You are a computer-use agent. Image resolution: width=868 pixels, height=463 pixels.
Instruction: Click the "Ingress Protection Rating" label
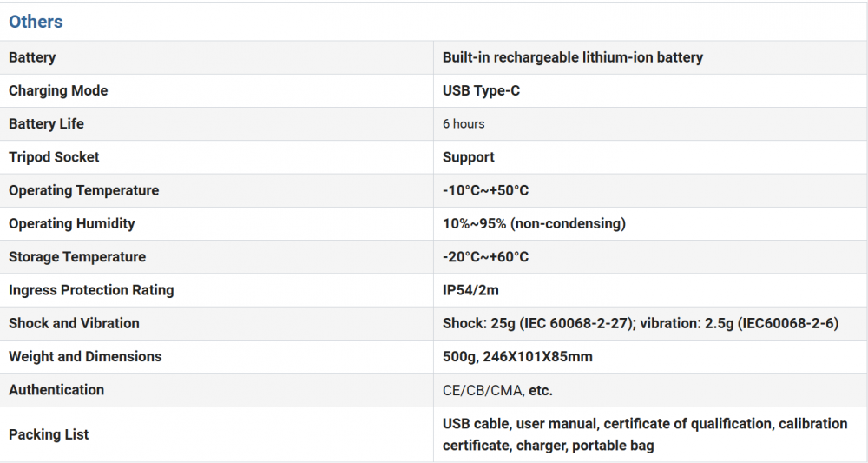91,290
